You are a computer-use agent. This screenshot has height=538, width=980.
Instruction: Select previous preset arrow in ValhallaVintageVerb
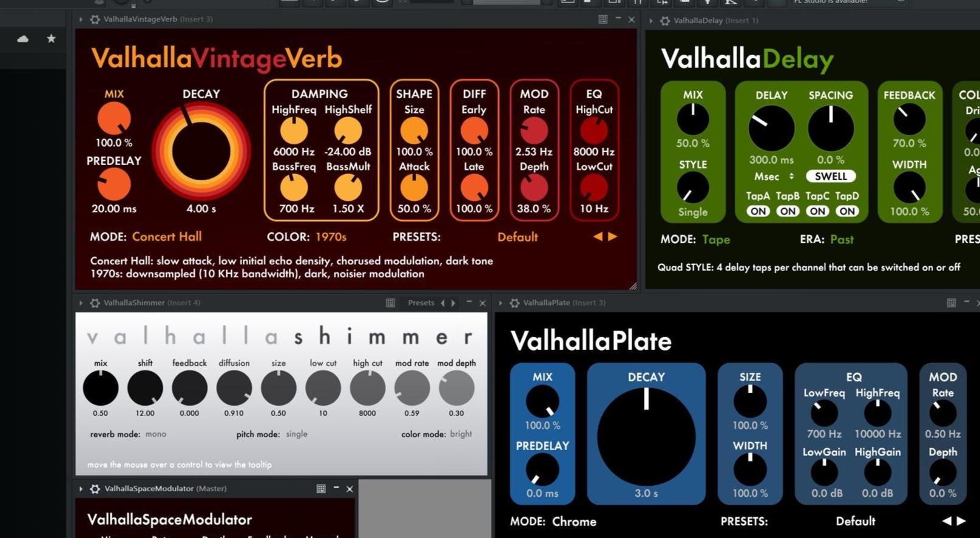598,237
